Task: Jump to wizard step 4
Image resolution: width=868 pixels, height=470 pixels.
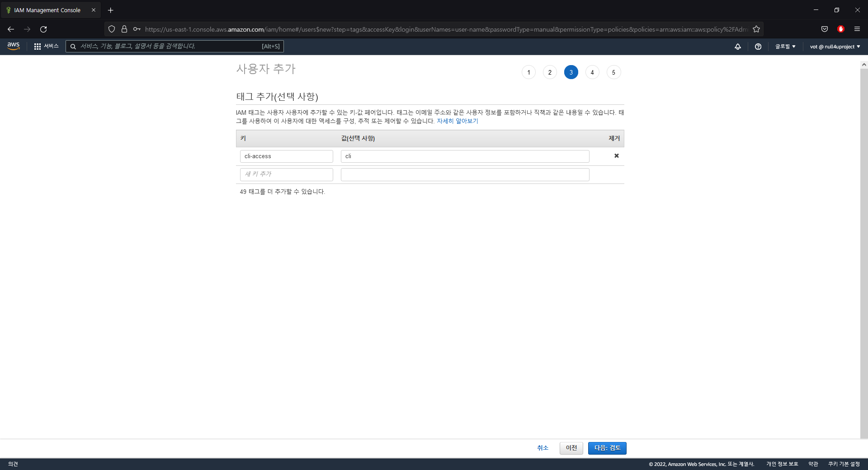Action: point(592,72)
